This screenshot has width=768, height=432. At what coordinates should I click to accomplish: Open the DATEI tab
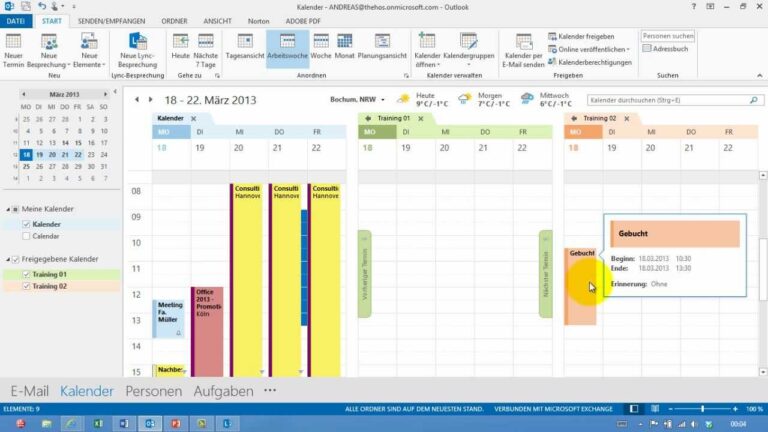pyautogui.click(x=16, y=21)
